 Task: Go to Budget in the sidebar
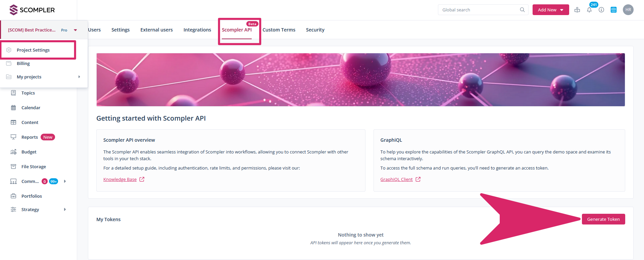tap(29, 152)
